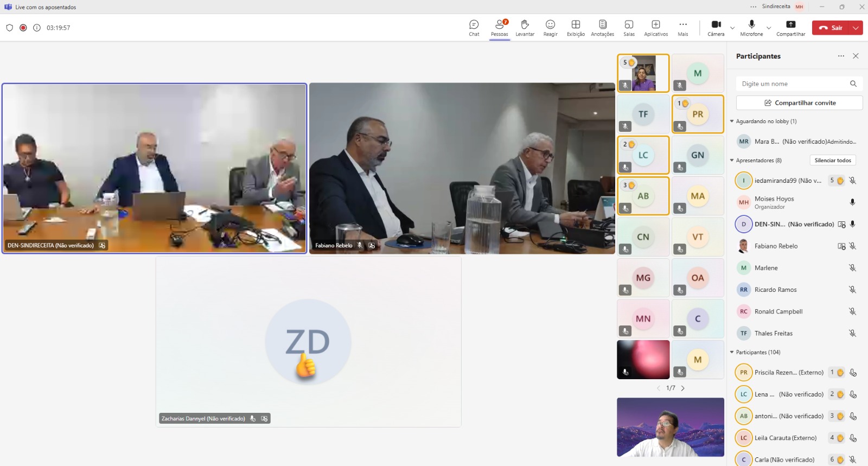Toggle the Microfone mute button
The height and width of the screenshot is (466, 868).
(x=751, y=28)
